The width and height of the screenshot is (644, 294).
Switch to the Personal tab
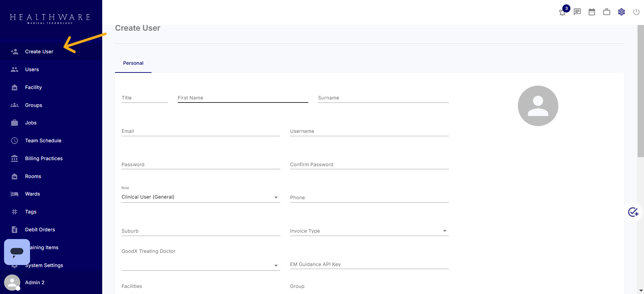click(x=133, y=63)
